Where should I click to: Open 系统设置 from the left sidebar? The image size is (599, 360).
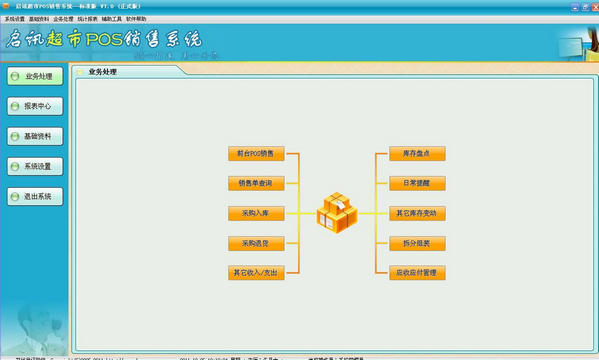click(x=35, y=167)
